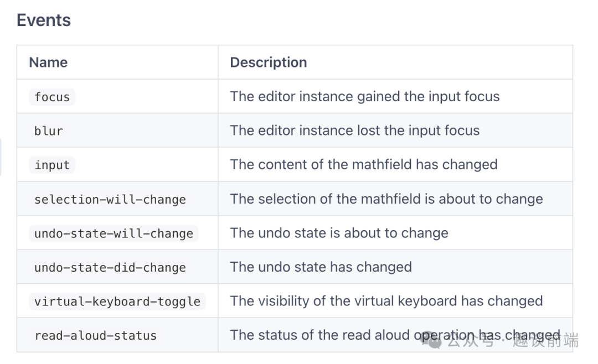Click the undo-state-will-change event name
This screenshot has height=364, width=598.
(114, 233)
